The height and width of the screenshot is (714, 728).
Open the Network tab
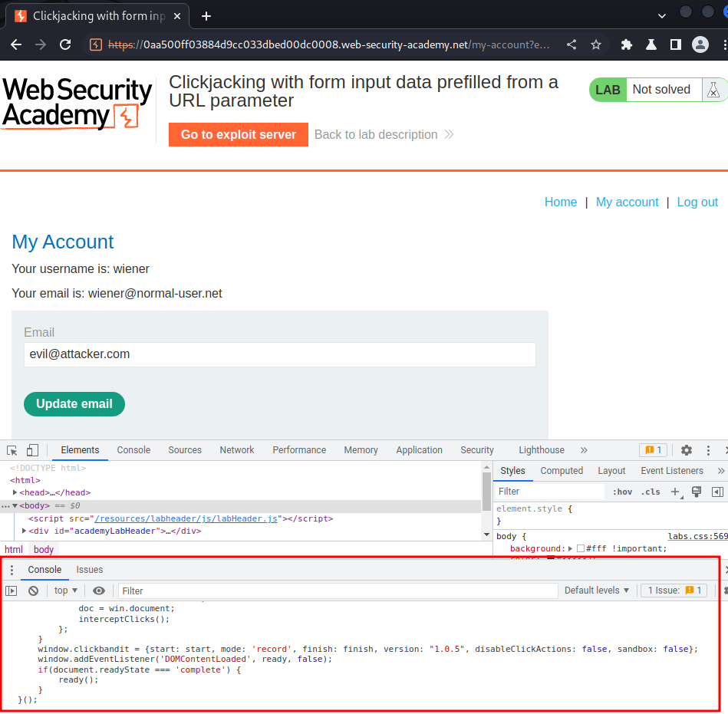tap(237, 450)
